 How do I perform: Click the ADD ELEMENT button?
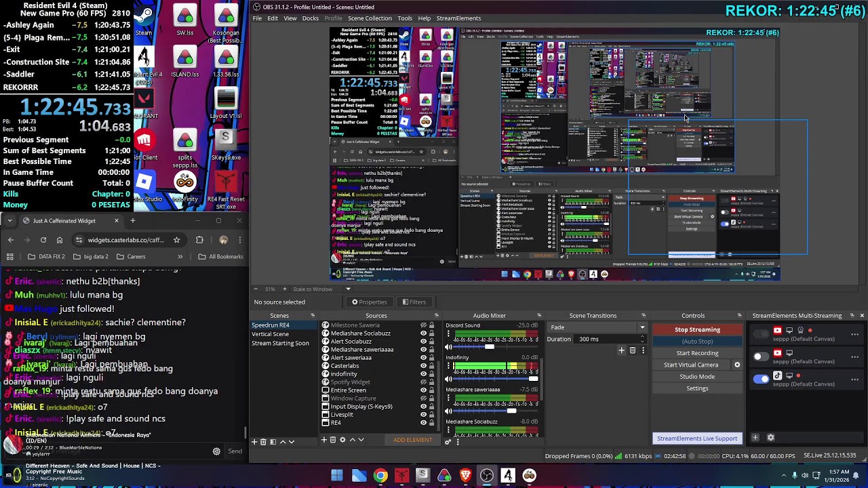pyautogui.click(x=412, y=440)
